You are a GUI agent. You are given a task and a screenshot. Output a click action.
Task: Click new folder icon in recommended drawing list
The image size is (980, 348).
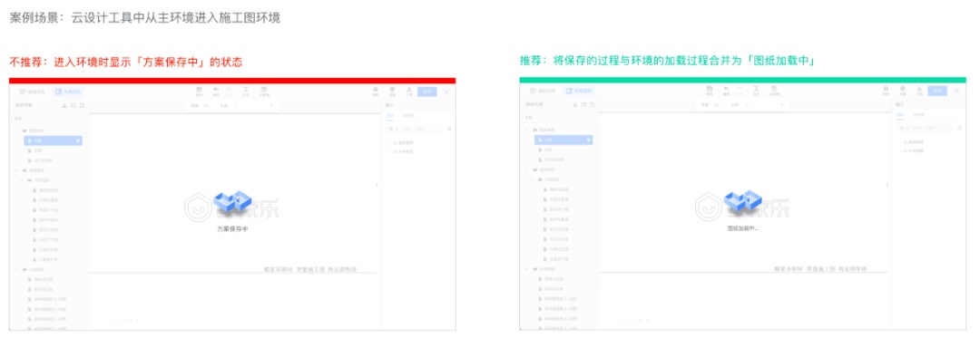583,105
